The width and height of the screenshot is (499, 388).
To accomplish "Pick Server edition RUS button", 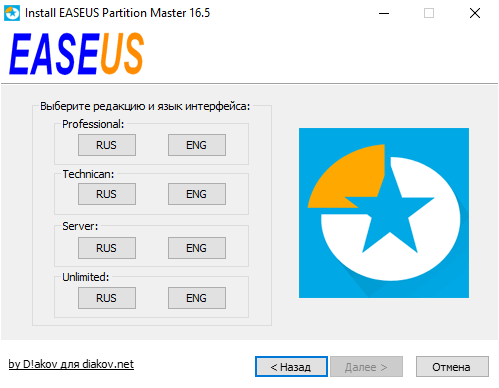I will [x=107, y=248].
